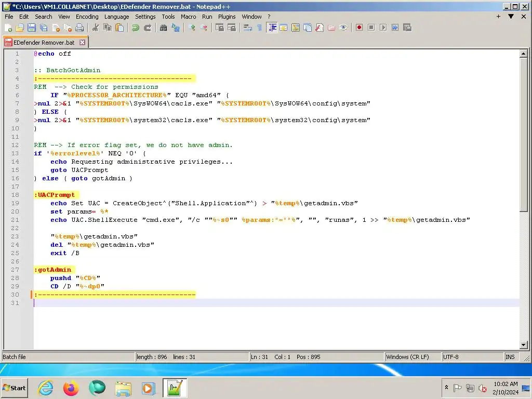Open the Windows Start menu

[x=14, y=388]
